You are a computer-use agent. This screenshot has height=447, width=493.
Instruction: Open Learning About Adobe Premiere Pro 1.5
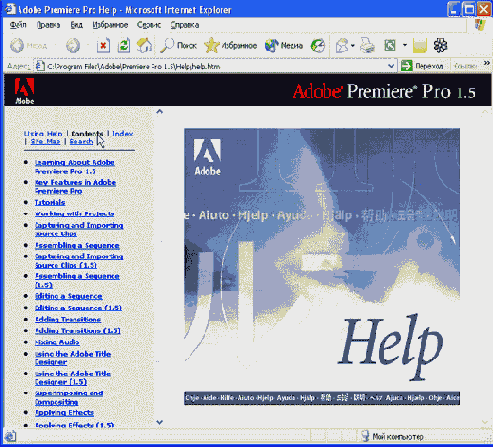tap(75, 167)
